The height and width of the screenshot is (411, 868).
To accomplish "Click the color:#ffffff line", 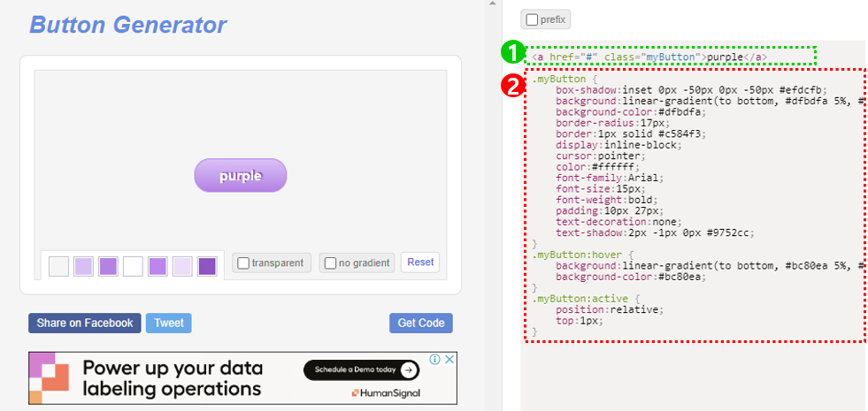I will (x=598, y=167).
